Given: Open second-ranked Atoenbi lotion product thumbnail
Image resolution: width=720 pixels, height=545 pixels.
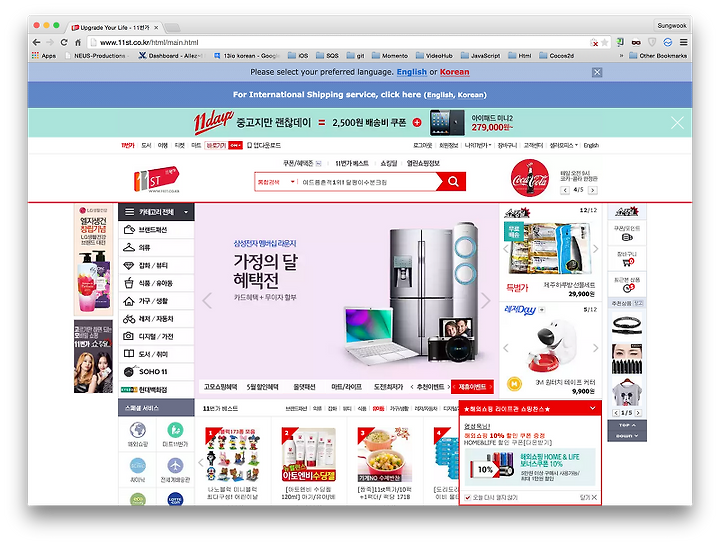Looking at the screenshot, I should coord(309,455).
